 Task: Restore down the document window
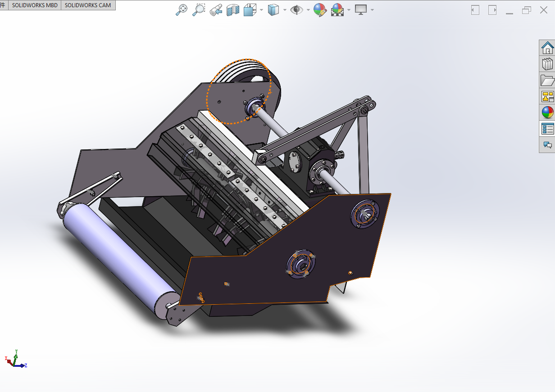pos(527,10)
